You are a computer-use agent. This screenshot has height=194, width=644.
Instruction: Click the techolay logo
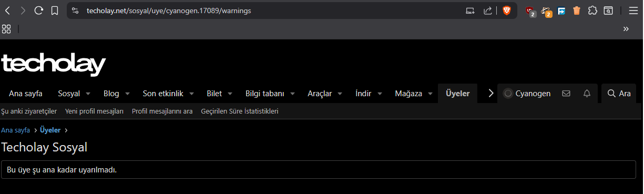(x=54, y=64)
